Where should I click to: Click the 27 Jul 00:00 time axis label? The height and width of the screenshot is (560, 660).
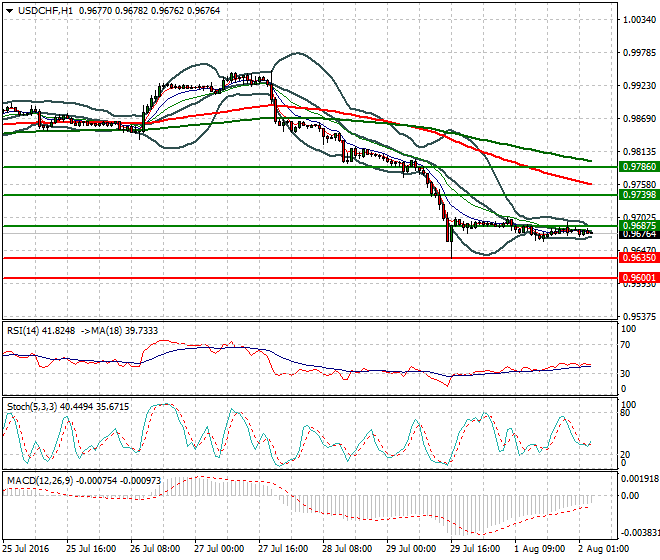pyautogui.click(x=219, y=549)
